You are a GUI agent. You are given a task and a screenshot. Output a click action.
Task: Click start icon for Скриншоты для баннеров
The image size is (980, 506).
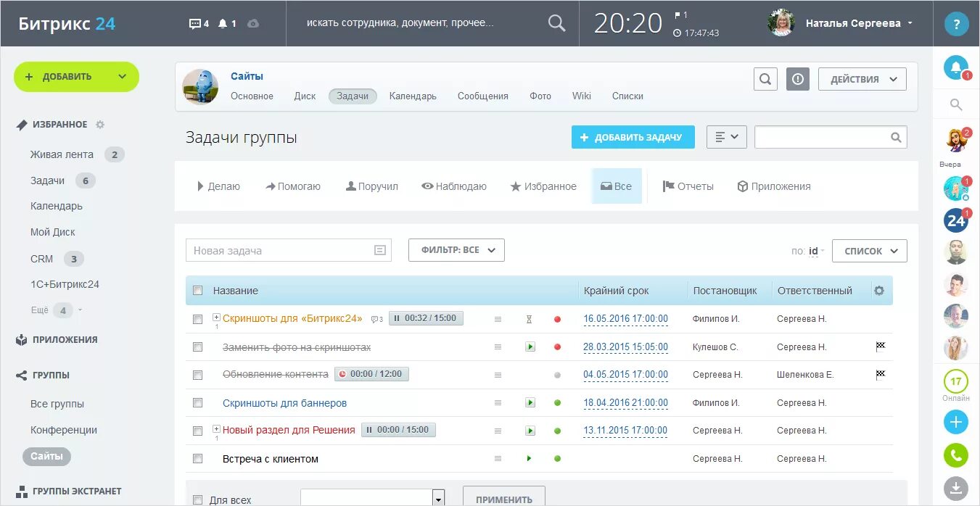tap(530, 402)
